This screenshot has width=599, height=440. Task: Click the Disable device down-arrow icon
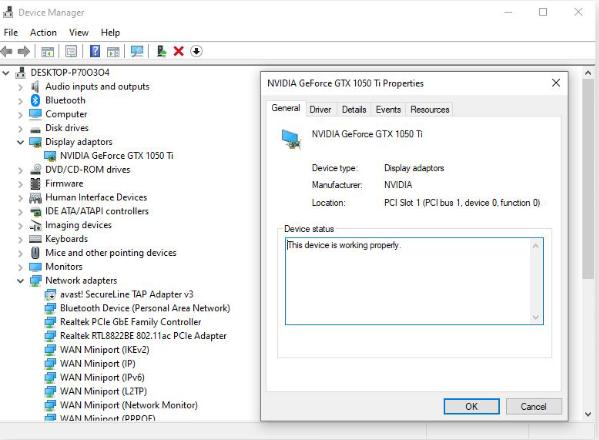(196, 51)
